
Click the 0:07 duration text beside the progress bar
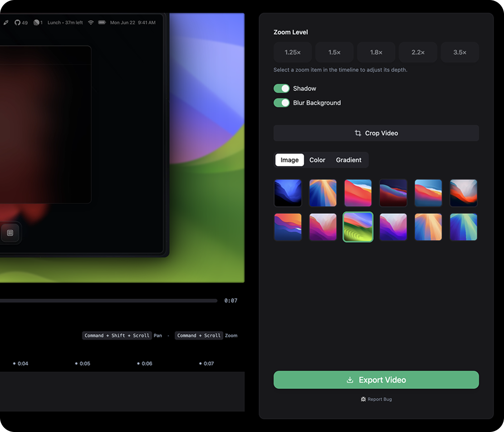231,300
